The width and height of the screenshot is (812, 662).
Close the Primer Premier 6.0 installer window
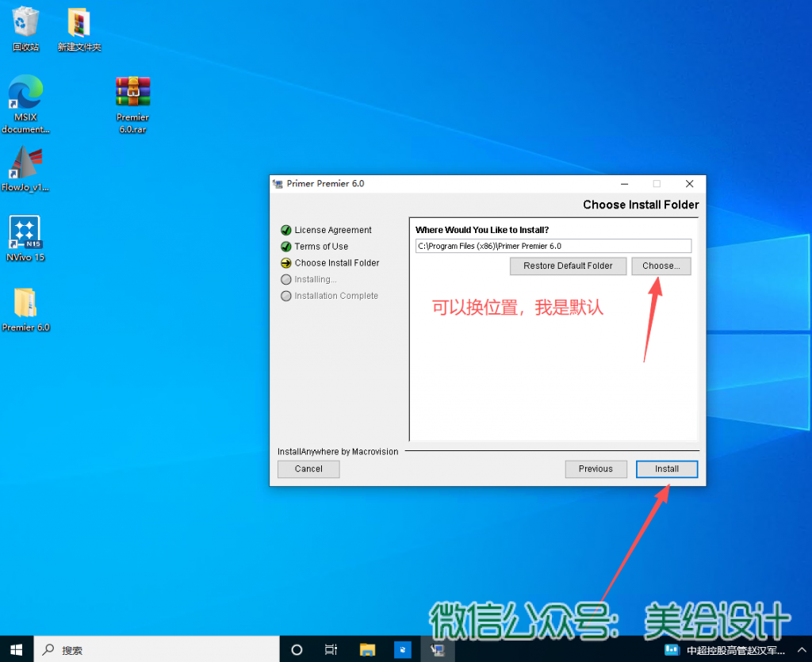point(689,183)
